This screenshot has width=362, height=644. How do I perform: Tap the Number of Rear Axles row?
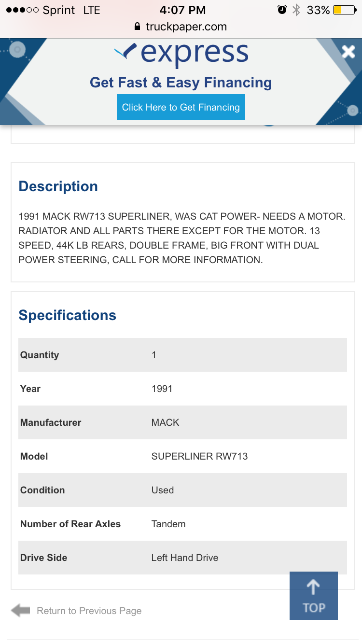pyautogui.click(x=182, y=524)
